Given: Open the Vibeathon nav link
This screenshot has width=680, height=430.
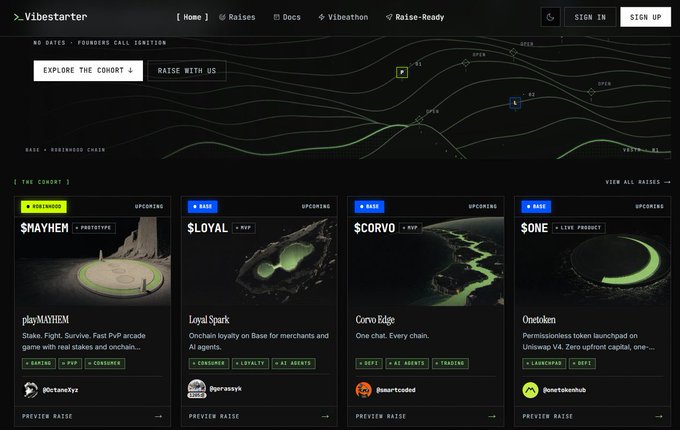Looking at the screenshot, I should [343, 17].
